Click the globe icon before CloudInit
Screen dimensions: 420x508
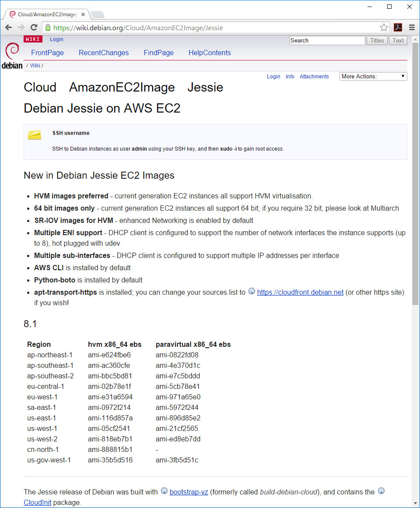click(381, 491)
